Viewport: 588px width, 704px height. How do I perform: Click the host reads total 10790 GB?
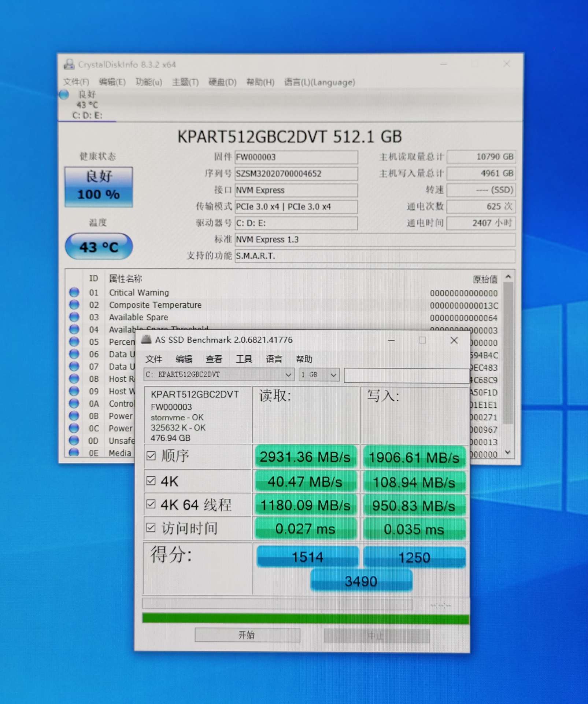pyautogui.click(x=481, y=157)
